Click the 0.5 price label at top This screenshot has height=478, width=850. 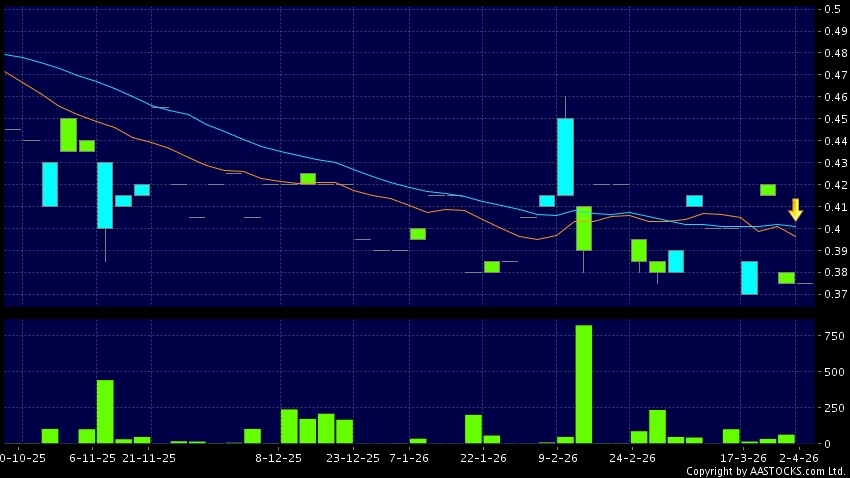831,9
